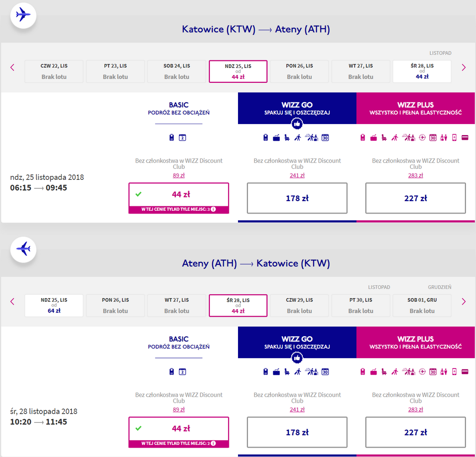
Task: Click credit card icon, return WIZZ PLUS
Action: tap(465, 372)
